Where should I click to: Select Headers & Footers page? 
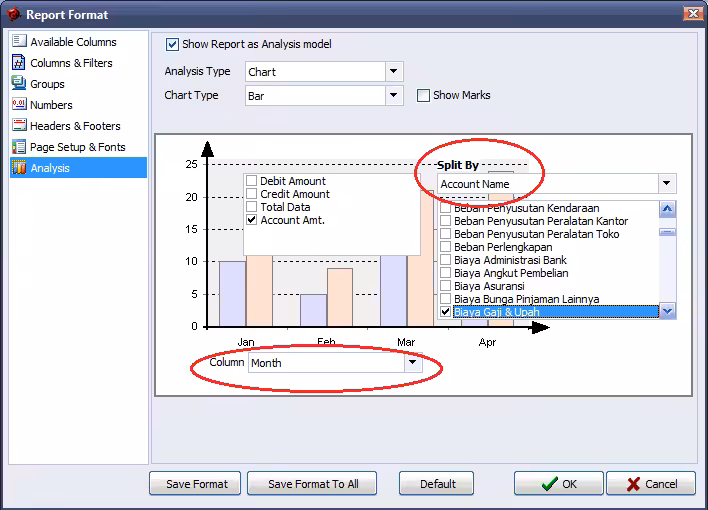coord(75,126)
